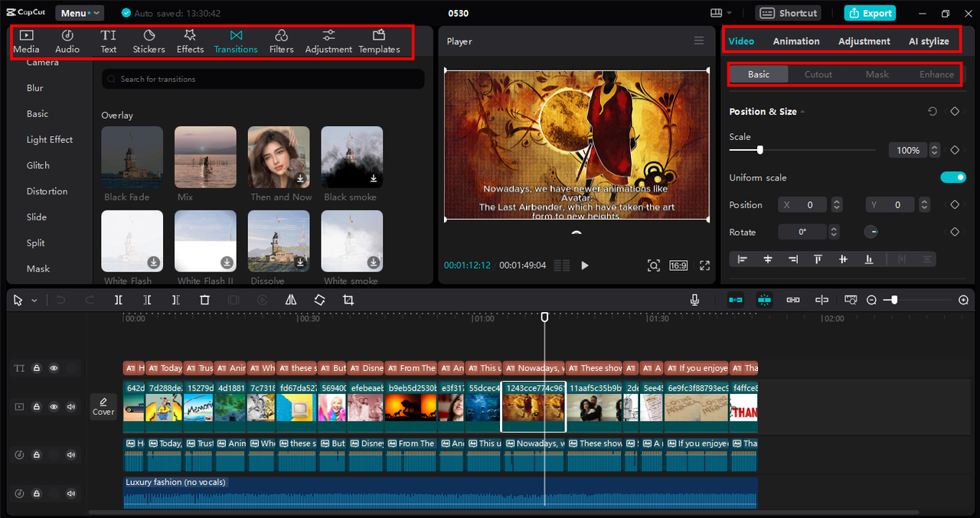
Task: Collapse the Position & Size section
Action: pos(803,112)
